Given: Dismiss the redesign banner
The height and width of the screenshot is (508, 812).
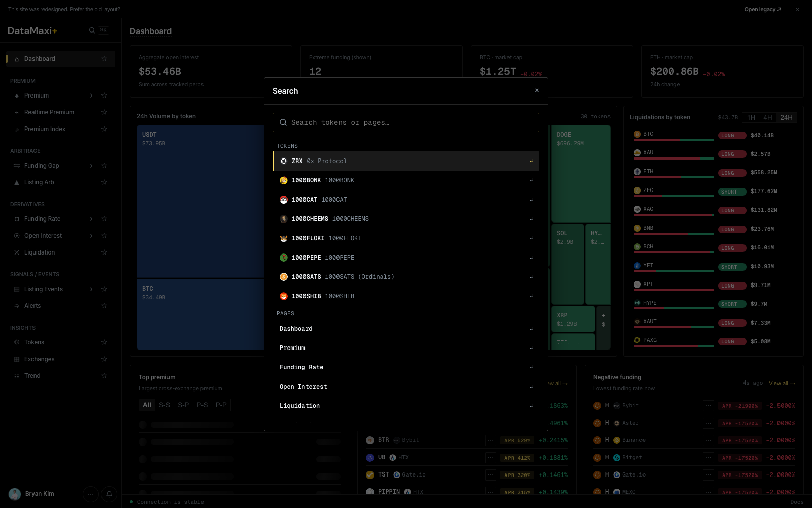Looking at the screenshot, I should point(797,9).
